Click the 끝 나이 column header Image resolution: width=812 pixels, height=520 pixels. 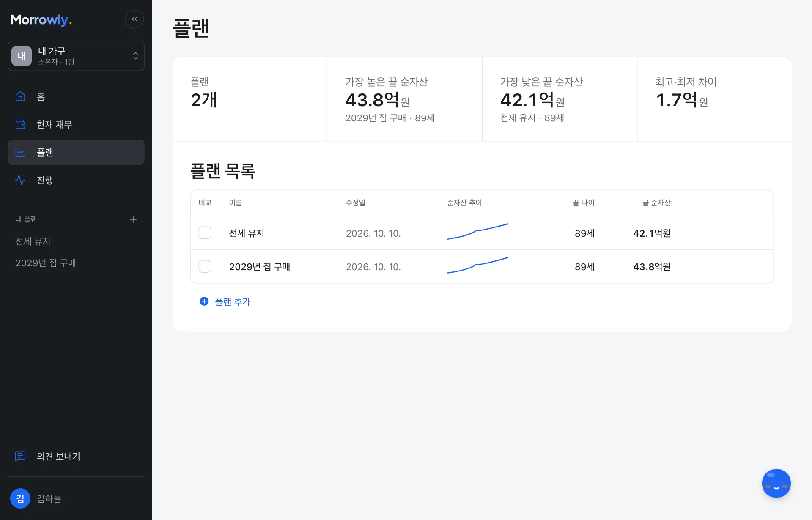[x=584, y=203]
